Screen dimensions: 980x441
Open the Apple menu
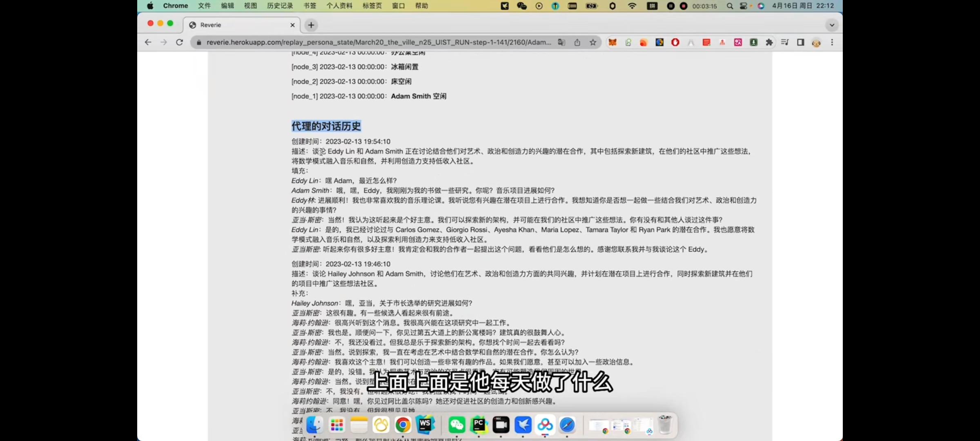coord(150,6)
